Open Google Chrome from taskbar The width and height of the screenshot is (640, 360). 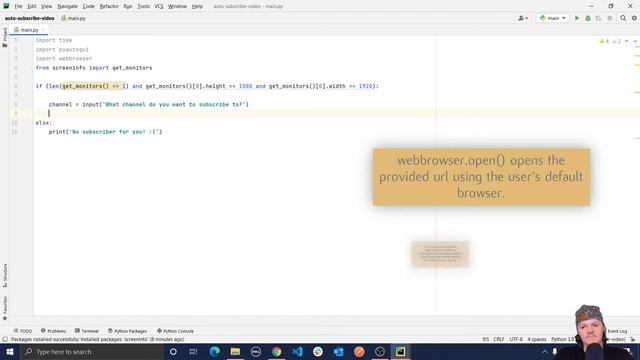[276, 352]
